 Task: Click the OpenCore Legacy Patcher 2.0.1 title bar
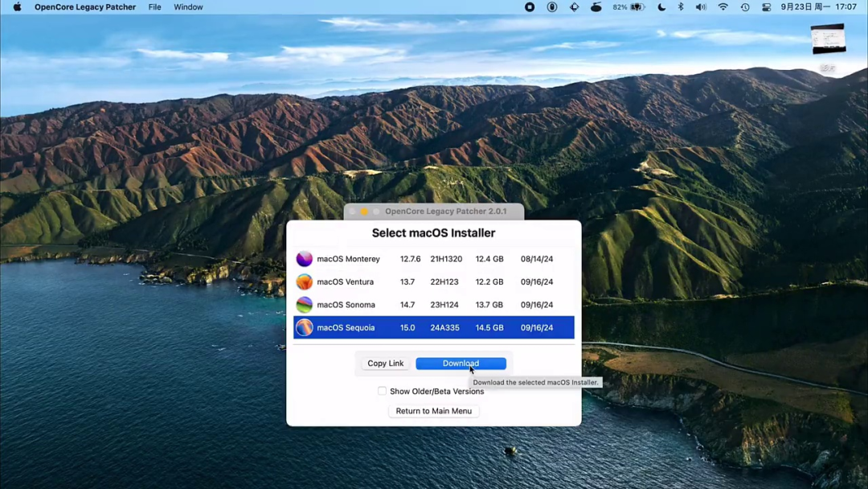tap(434, 212)
